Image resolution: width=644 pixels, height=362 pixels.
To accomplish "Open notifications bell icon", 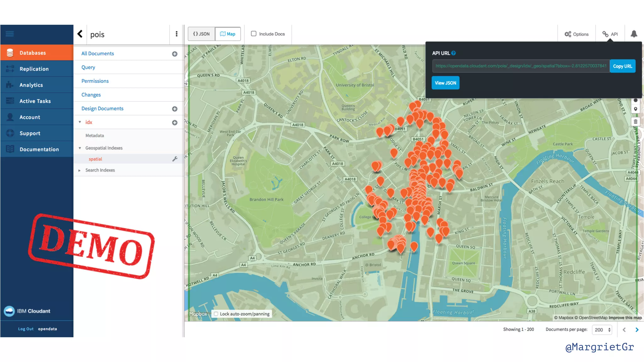I will coord(634,34).
